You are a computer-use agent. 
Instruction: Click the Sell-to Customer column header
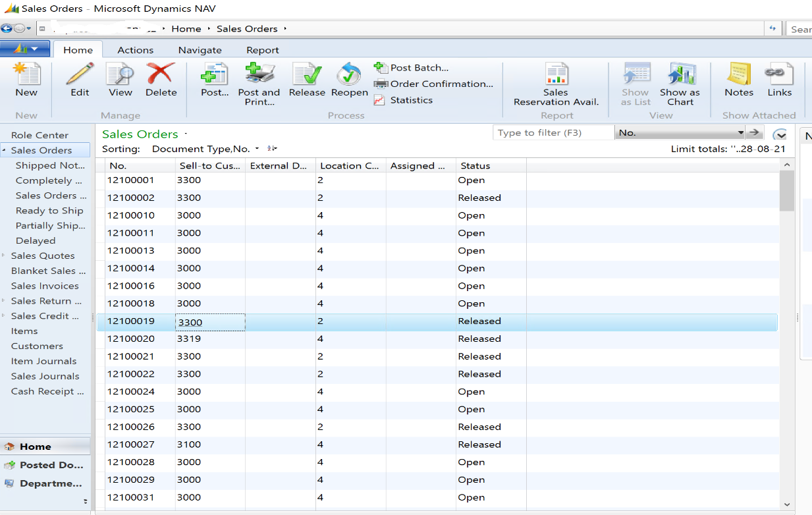click(210, 166)
